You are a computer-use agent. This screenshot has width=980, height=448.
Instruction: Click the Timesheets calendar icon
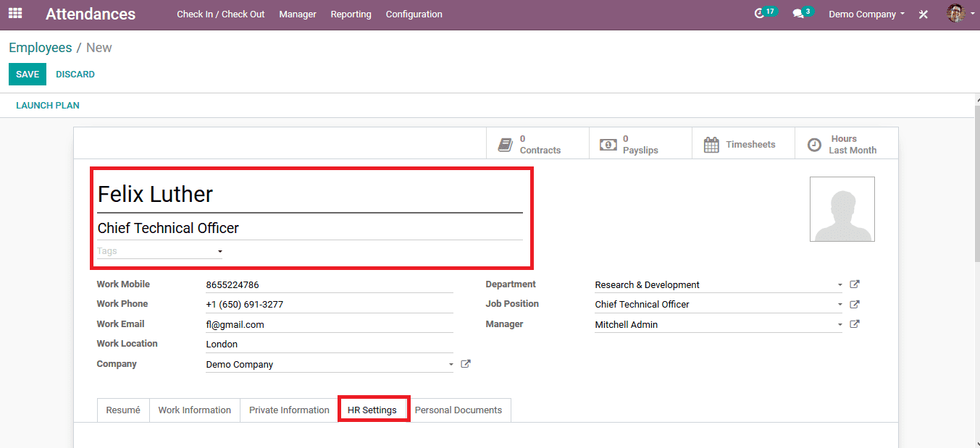pyautogui.click(x=711, y=145)
